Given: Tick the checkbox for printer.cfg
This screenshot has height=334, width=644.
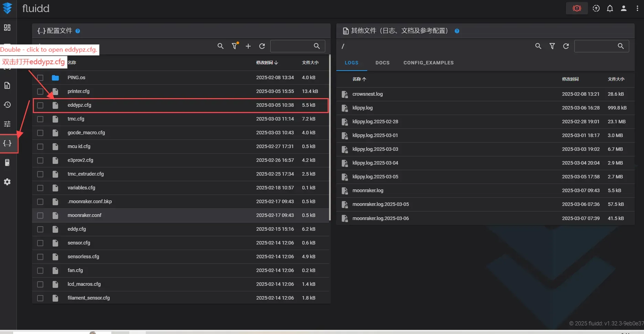Looking at the screenshot, I should pyautogui.click(x=40, y=92).
